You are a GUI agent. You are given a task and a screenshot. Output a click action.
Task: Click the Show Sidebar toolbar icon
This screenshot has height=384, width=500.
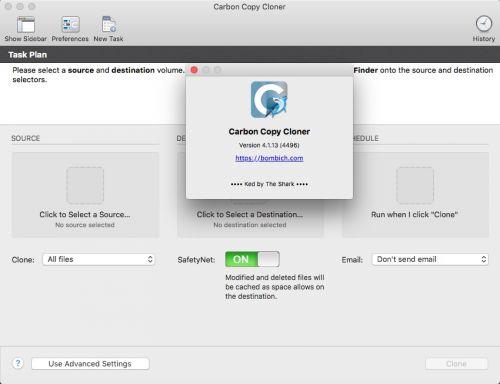[x=26, y=25]
